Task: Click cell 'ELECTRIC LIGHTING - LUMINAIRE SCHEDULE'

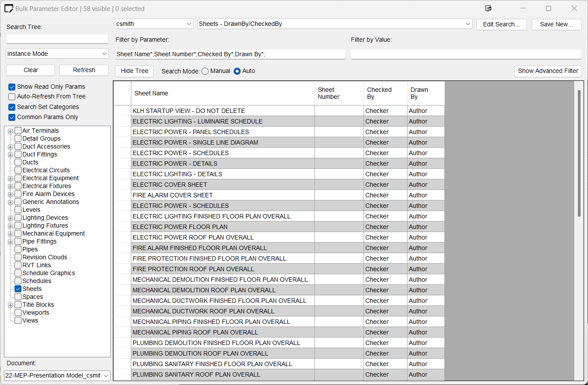Action: [223, 121]
